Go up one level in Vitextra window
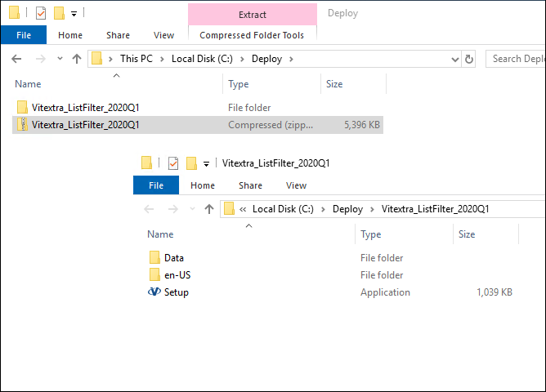Viewport: 546px width, 392px height. pyautogui.click(x=209, y=209)
